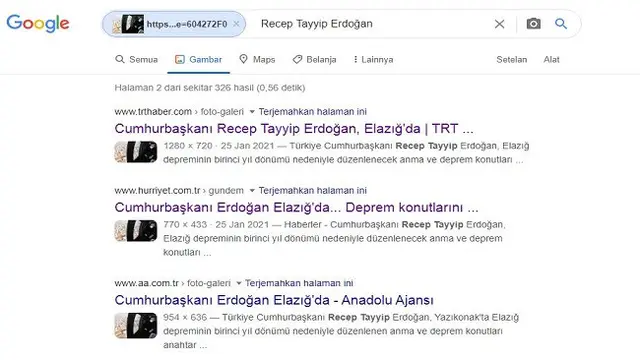Open Cumhurbaşkanı Recep Tayyip Erdoğan, Elazığ'da TRT result
Image resolution: width=640 pixels, height=360 pixels.
coord(294,129)
